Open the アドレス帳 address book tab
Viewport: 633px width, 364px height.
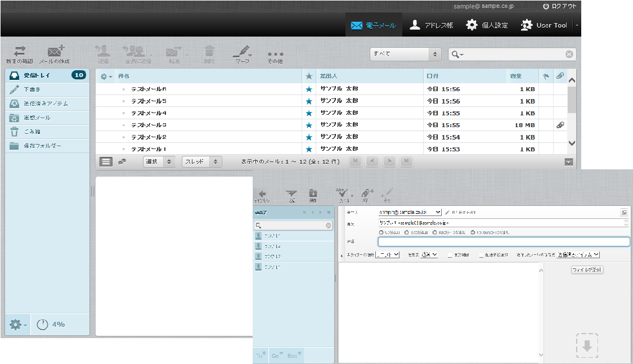(x=431, y=25)
